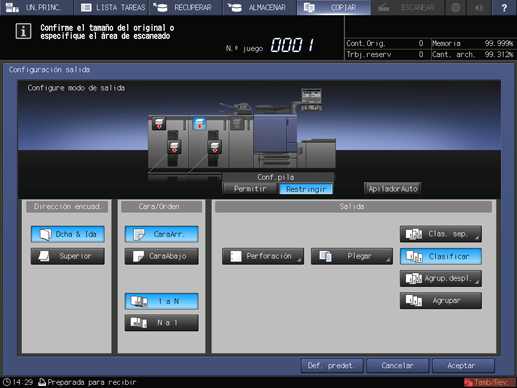This screenshot has height=388, width=517.
Task: Click the Configuración salida title
Action: tap(49, 70)
